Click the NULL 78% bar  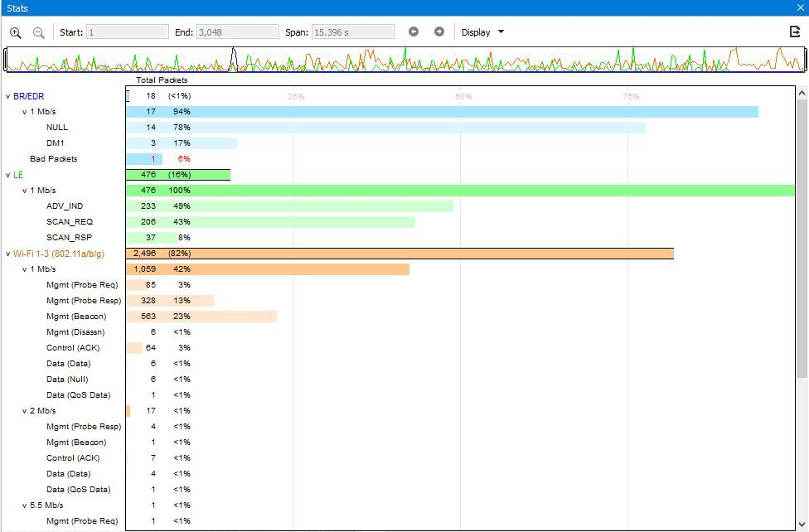point(386,128)
